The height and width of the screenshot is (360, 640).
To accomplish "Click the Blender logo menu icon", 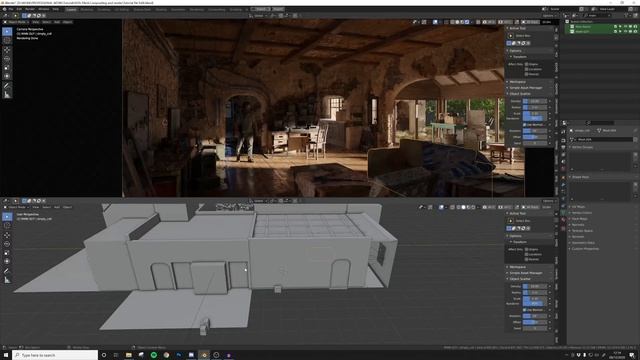I will click(4, 9).
